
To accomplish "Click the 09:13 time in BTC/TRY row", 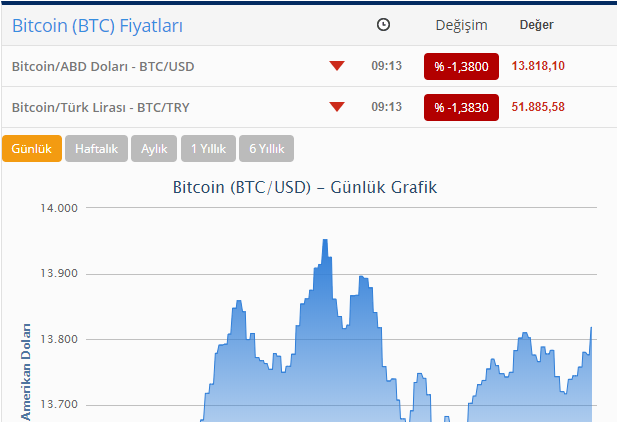I will [386, 107].
